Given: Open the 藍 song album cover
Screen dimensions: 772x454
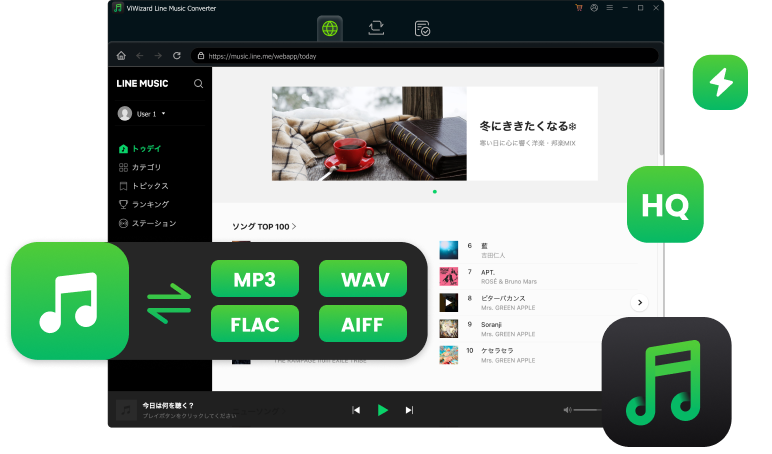Looking at the screenshot, I should [x=449, y=250].
